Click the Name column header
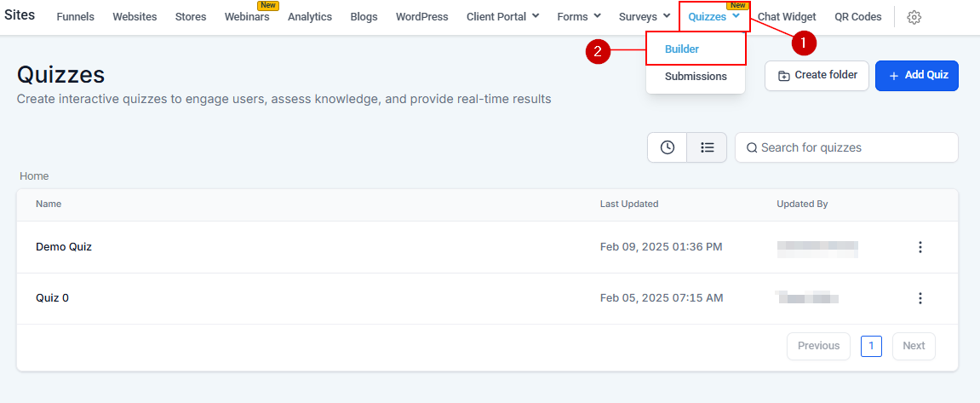Image resolution: width=980 pixels, height=403 pixels. point(49,204)
